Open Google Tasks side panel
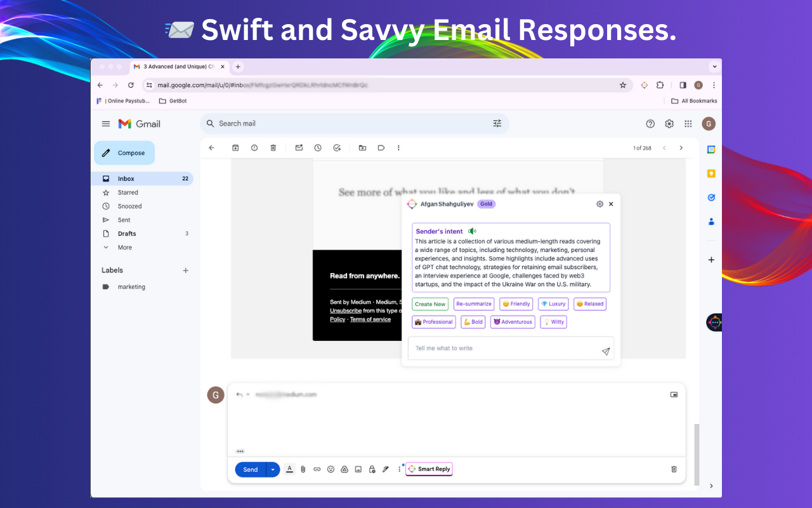812x508 pixels. (x=711, y=197)
